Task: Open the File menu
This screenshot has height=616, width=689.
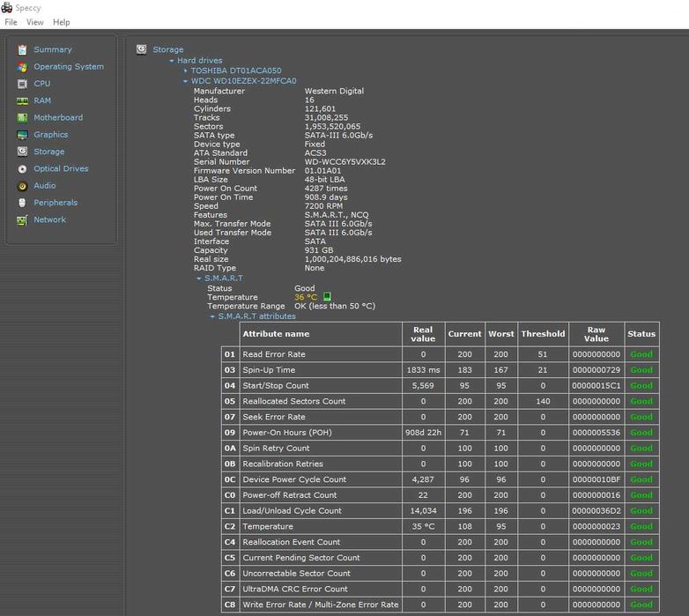Action: [x=11, y=22]
